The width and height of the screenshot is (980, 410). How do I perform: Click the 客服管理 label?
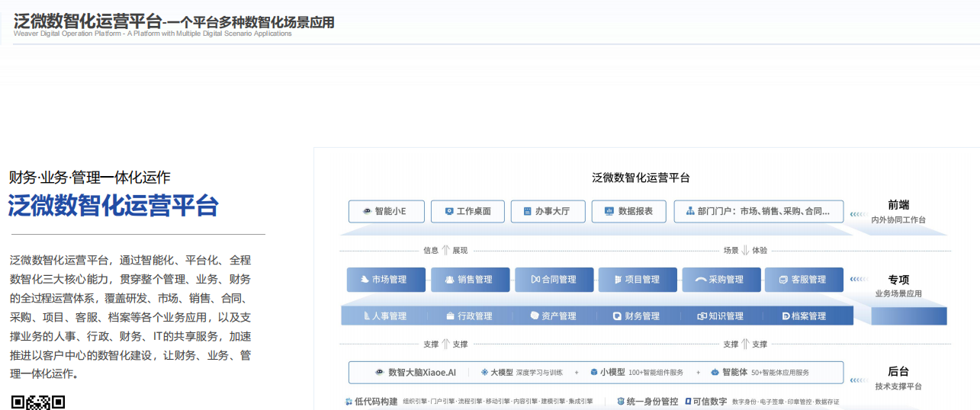click(x=808, y=280)
